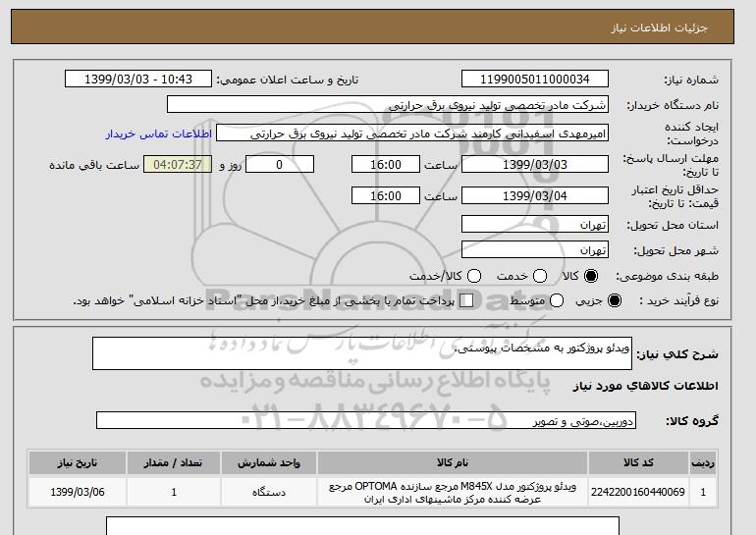Click product code 2242200160440069 cell
Viewport: 756px width, 535px height.
click(638, 492)
